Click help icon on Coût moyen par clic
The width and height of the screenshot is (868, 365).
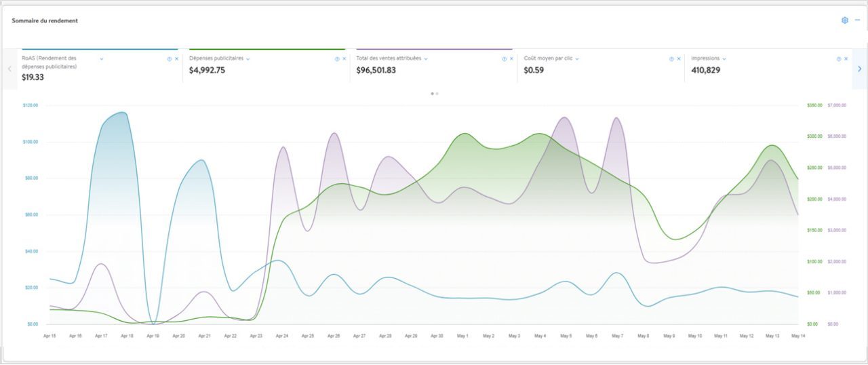tap(671, 59)
